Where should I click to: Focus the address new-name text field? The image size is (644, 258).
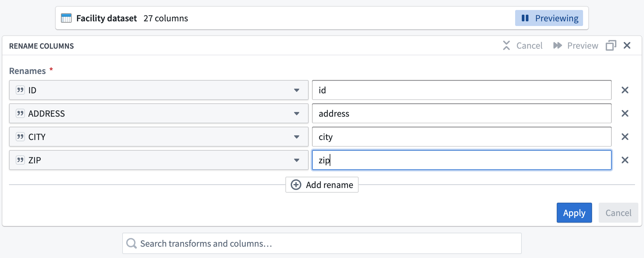point(462,113)
